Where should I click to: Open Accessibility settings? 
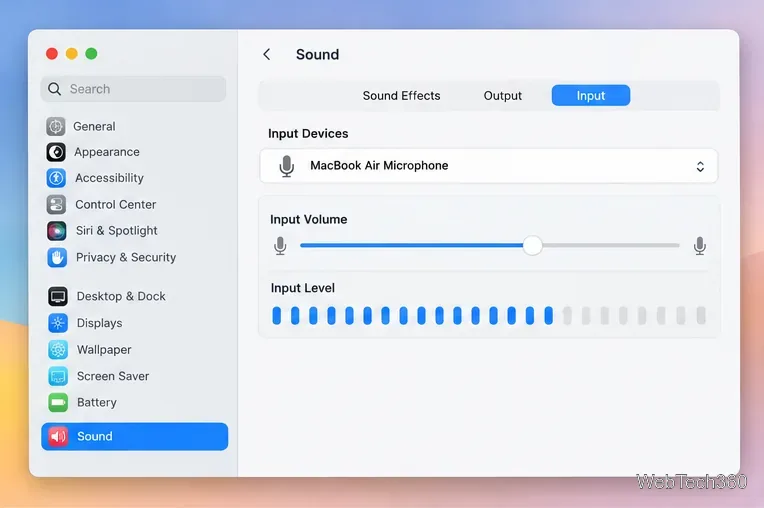(109, 178)
